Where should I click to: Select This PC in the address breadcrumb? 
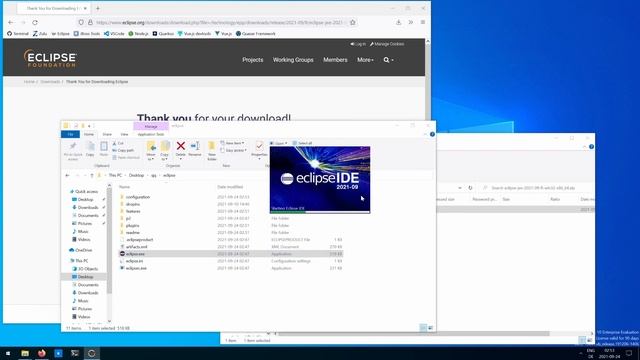click(x=115, y=176)
